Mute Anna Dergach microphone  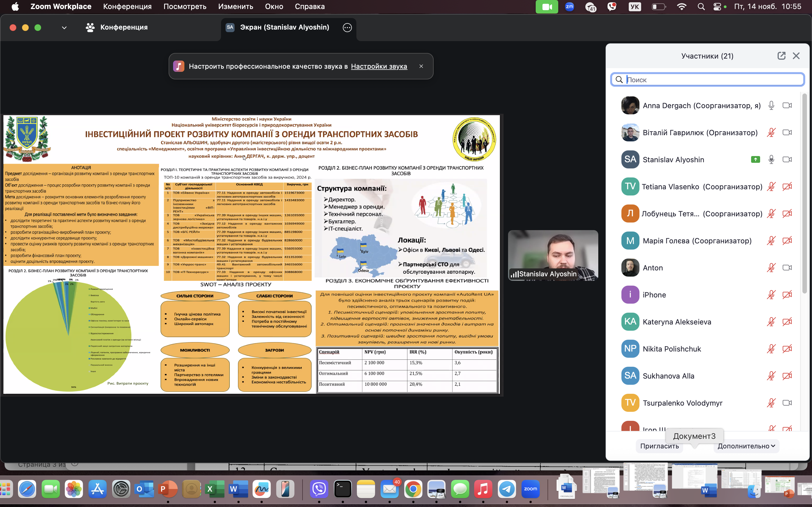pos(771,106)
